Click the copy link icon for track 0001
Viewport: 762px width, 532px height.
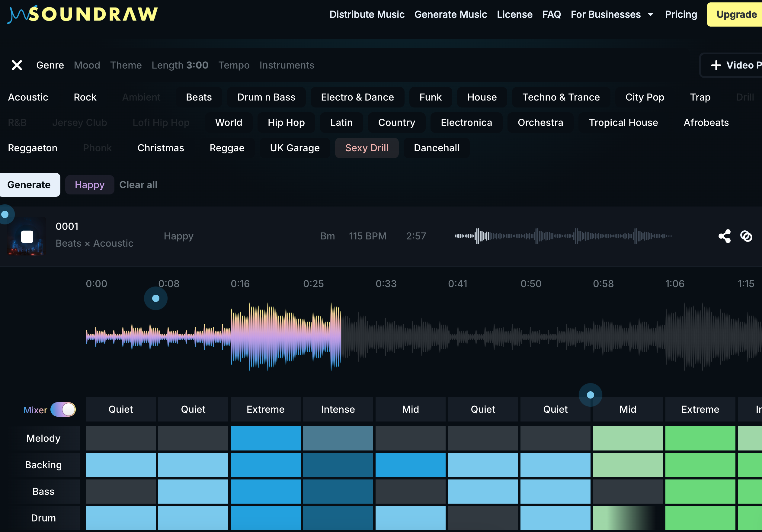coord(746,236)
